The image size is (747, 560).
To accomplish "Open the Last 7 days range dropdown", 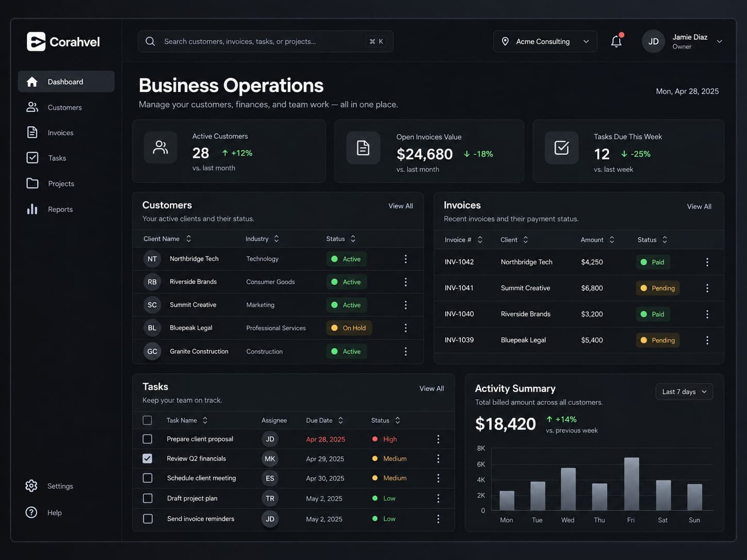I will pos(684,392).
